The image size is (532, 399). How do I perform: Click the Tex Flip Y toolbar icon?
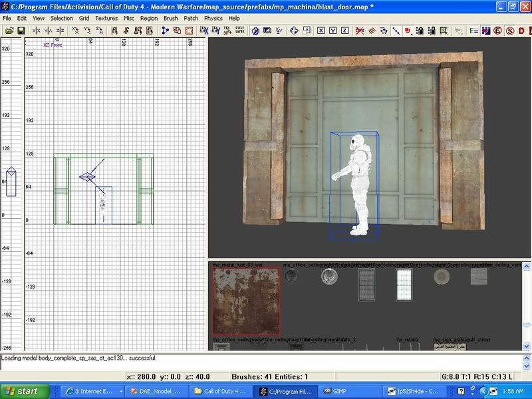coord(215,31)
